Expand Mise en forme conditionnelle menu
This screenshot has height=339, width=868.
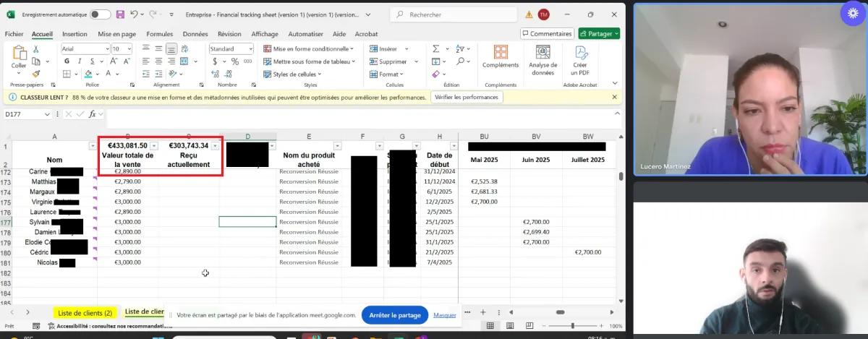(310, 49)
